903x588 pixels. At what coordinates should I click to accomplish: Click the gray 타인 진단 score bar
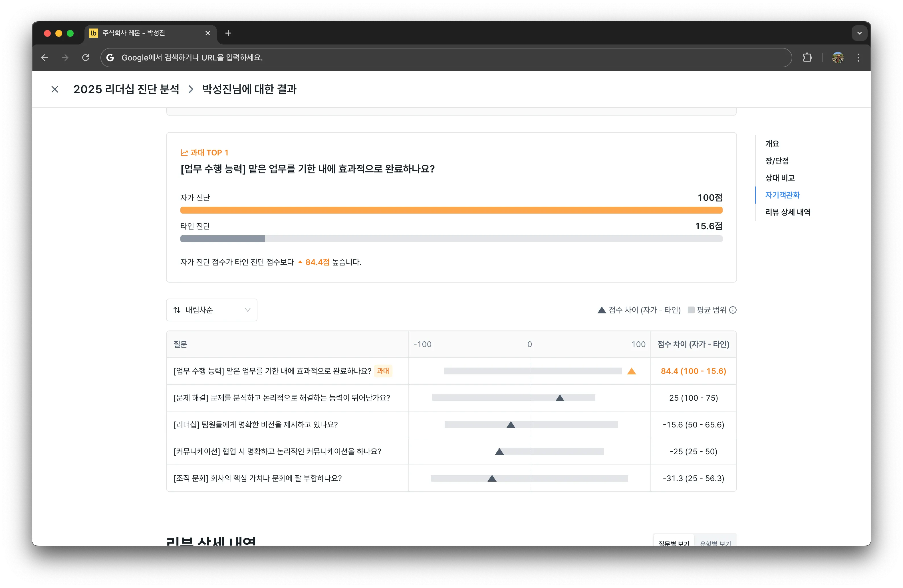click(x=451, y=239)
